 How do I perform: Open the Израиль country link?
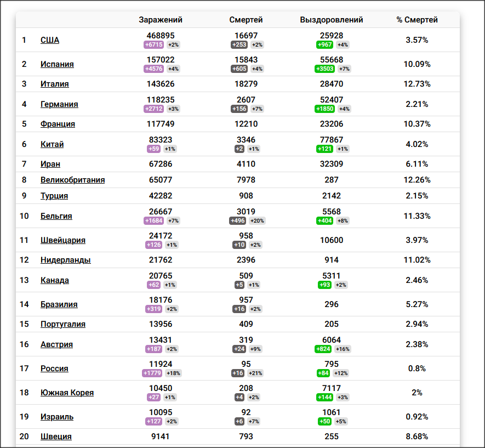(x=57, y=417)
